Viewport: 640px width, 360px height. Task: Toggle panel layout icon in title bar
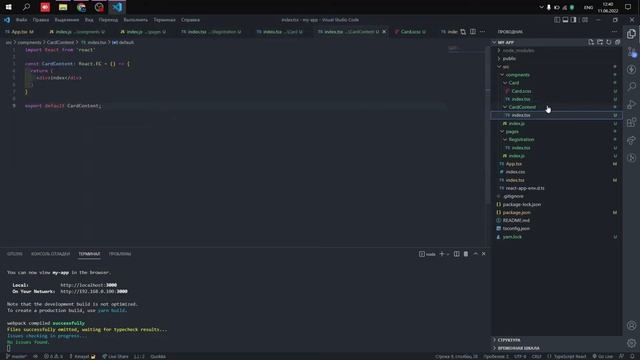pyautogui.click(x=565, y=20)
